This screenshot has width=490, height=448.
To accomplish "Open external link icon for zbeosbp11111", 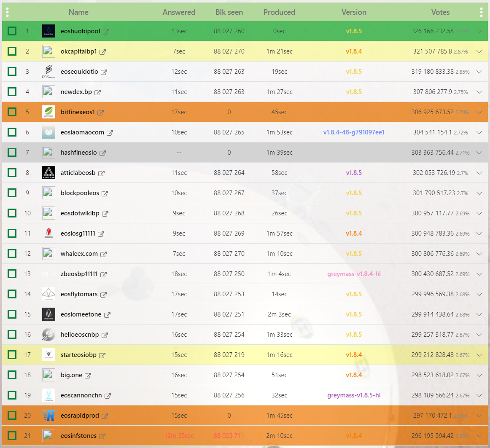I will click(103, 274).
